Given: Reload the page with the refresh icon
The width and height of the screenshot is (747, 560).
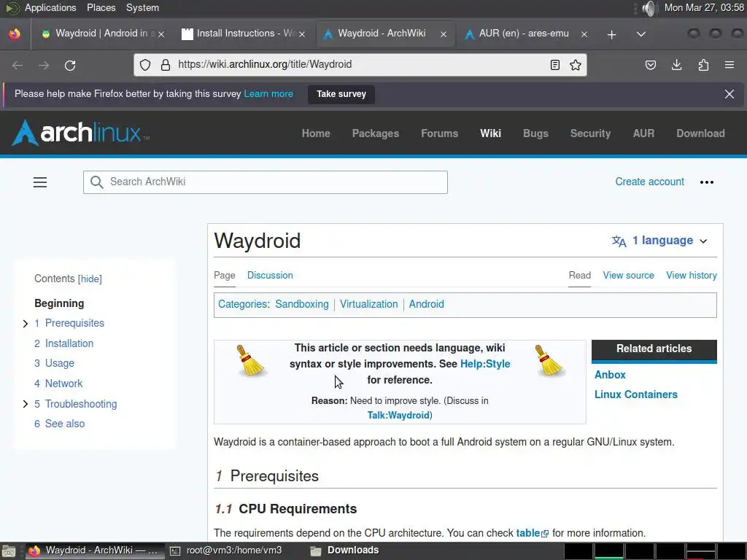Looking at the screenshot, I should coord(70,65).
